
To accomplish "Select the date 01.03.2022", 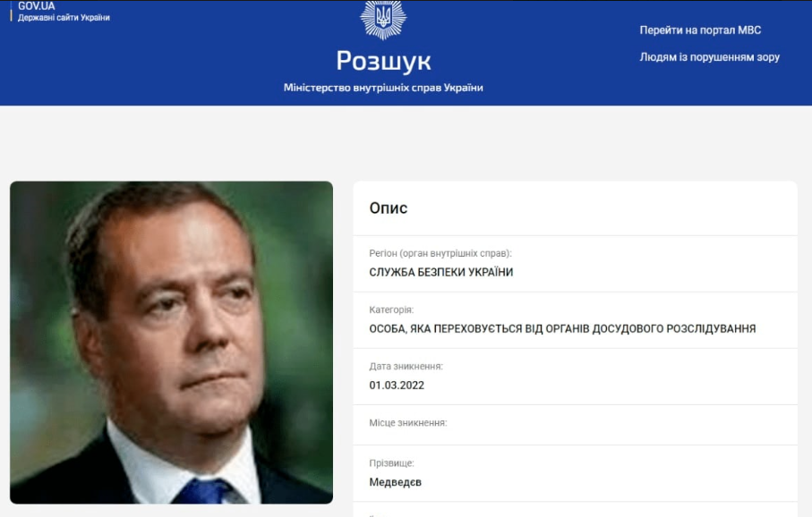I will pos(397,385).
